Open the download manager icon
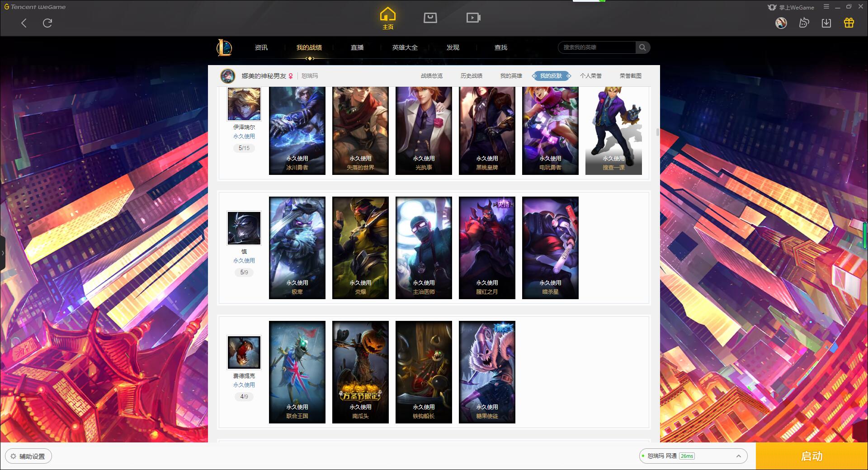 826,23
